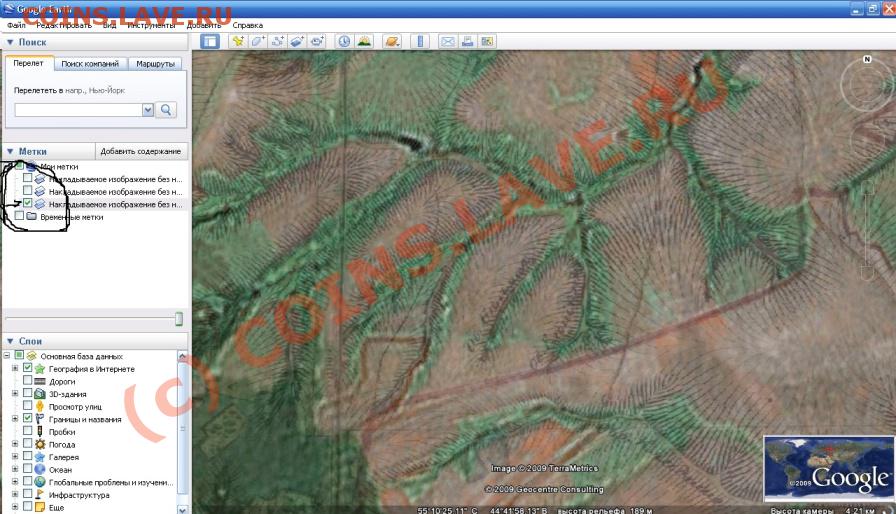
Task: Click the Record a Tour camera icon
Action: [317, 41]
